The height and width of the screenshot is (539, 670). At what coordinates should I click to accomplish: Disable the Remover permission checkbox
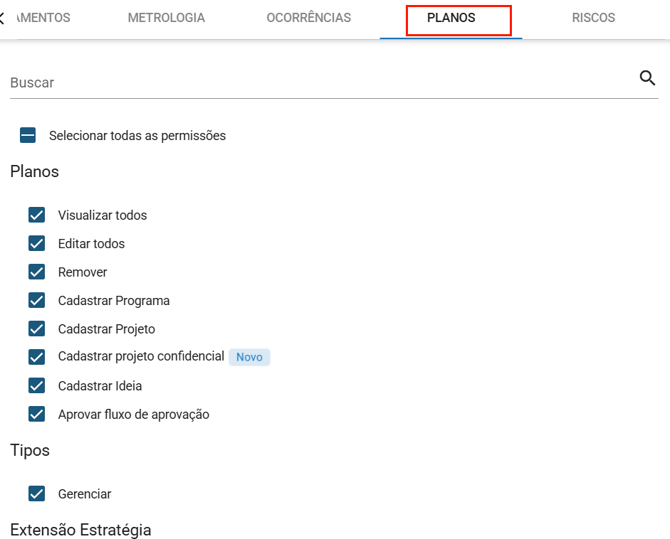pos(37,272)
